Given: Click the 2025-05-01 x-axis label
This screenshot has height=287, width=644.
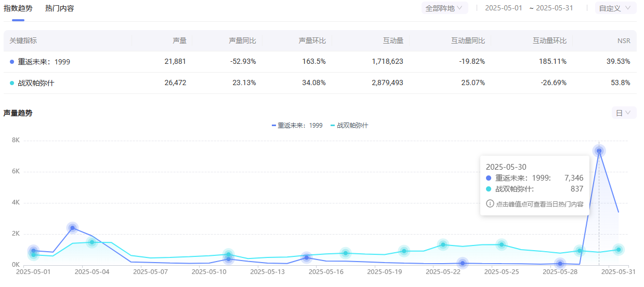Looking at the screenshot, I should 33,271.
